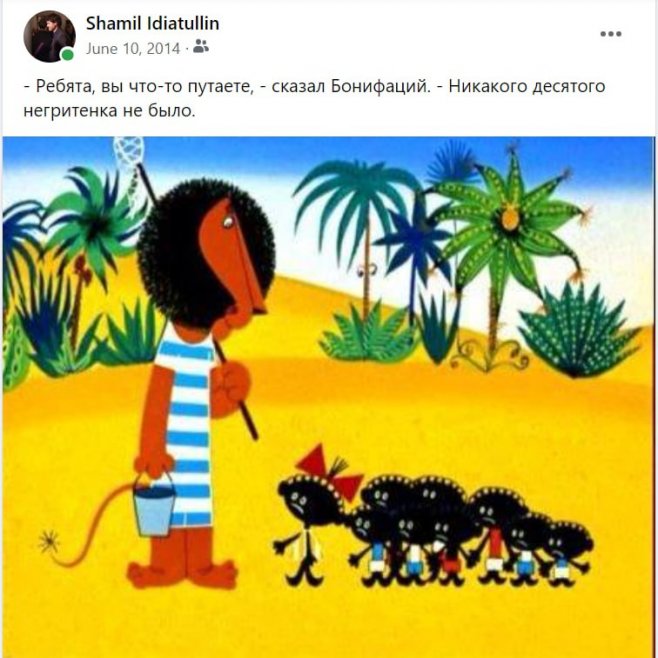The image size is (658, 658).
Task: Open the June 10, 2014 timestamp link
Action: point(133,49)
